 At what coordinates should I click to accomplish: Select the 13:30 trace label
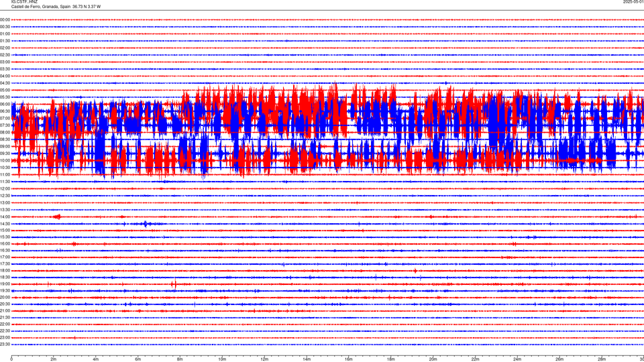click(x=5, y=210)
